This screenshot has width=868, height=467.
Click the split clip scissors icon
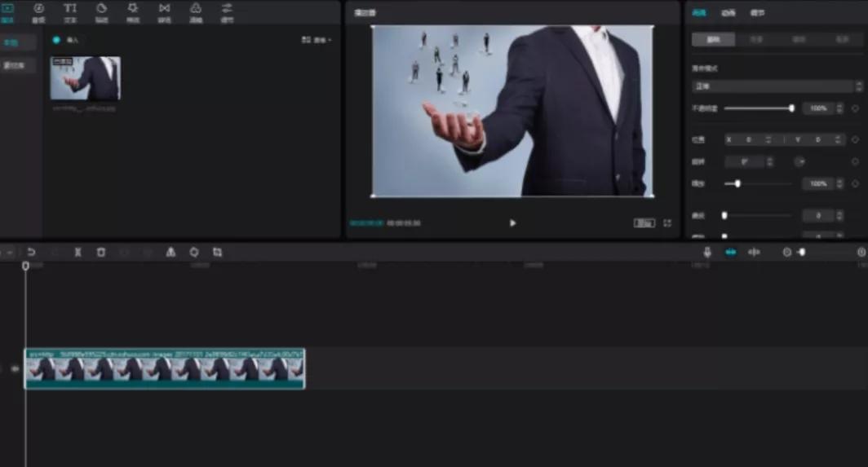click(78, 253)
